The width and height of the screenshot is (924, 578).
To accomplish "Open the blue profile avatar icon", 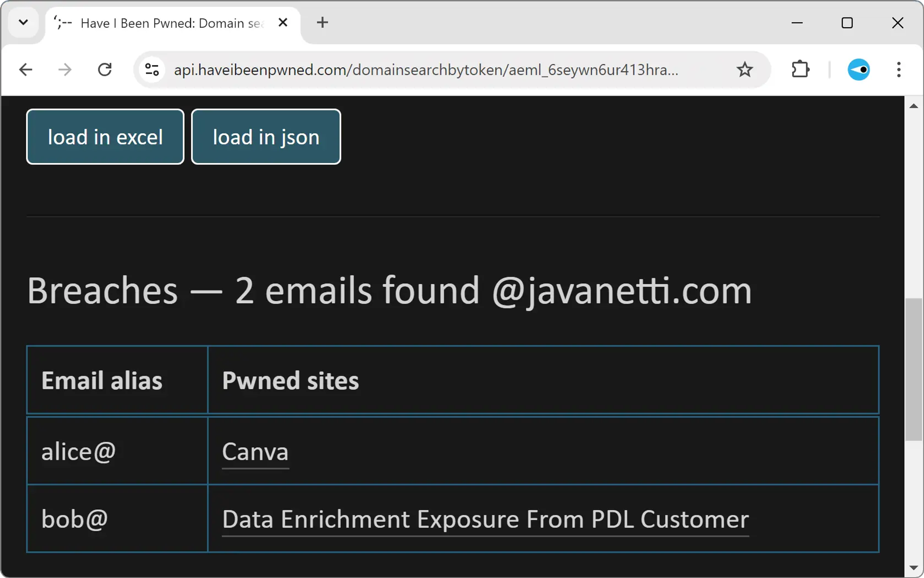I will tap(858, 70).
